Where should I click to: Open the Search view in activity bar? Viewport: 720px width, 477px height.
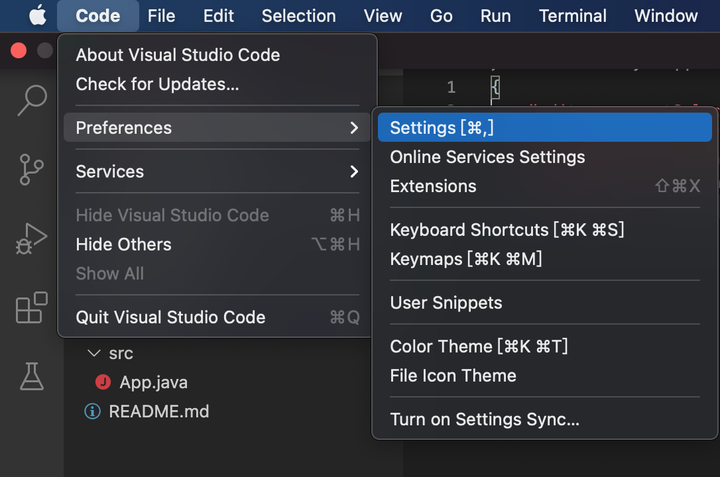point(32,100)
